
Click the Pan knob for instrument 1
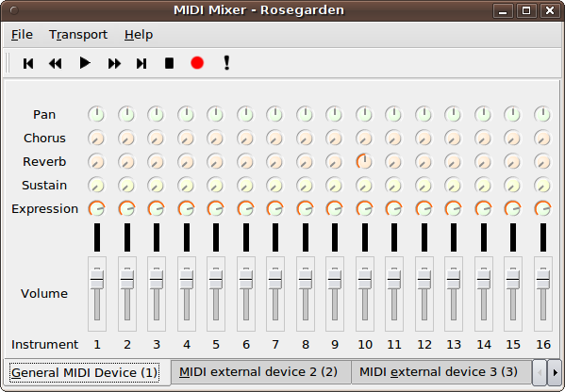[96, 114]
